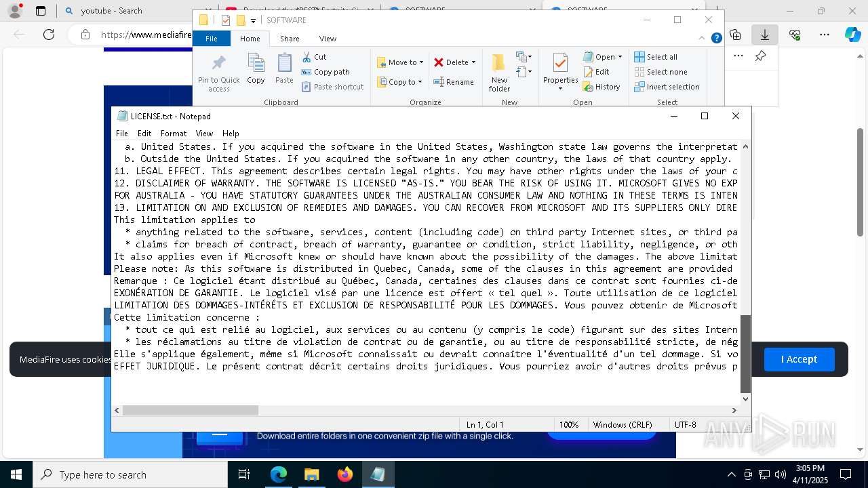Screen dimensions: 868x488
Task: Click the Properties quick access checkmark icon
Action: click(x=226, y=20)
